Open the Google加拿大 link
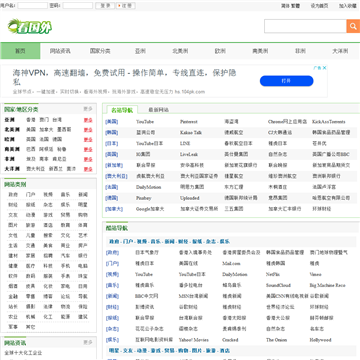 (150, 209)
